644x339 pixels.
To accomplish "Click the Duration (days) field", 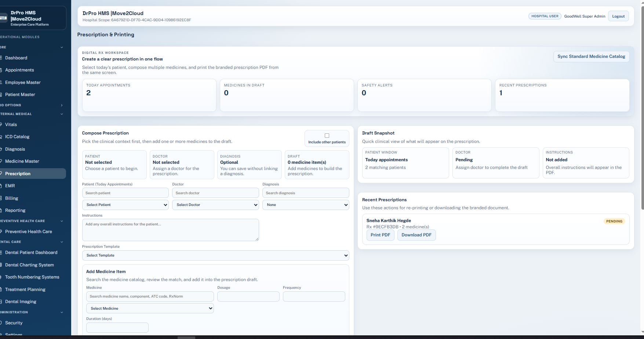I will tap(117, 328).
